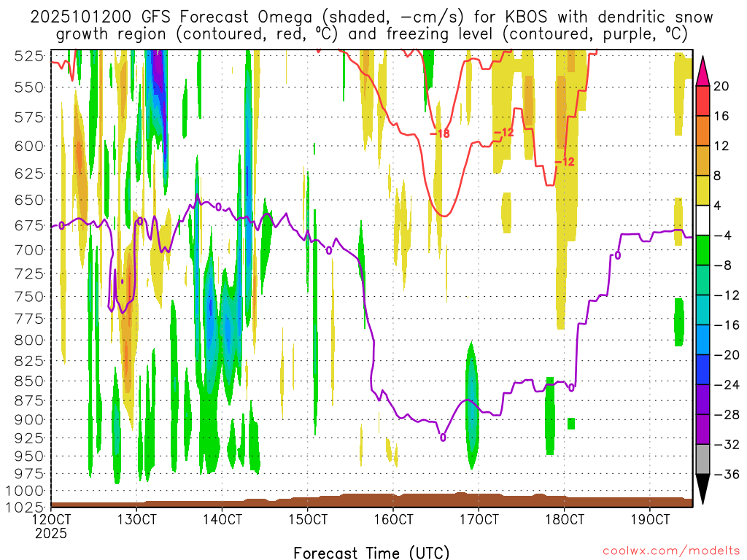Select the bright green -8-to--4 colorbar swatch
The height and width of the screenshot is (560, 747).
703,251
